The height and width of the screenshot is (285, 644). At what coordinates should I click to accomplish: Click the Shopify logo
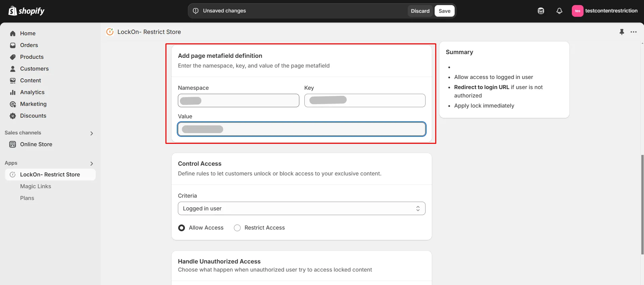[x=26, y=11]
